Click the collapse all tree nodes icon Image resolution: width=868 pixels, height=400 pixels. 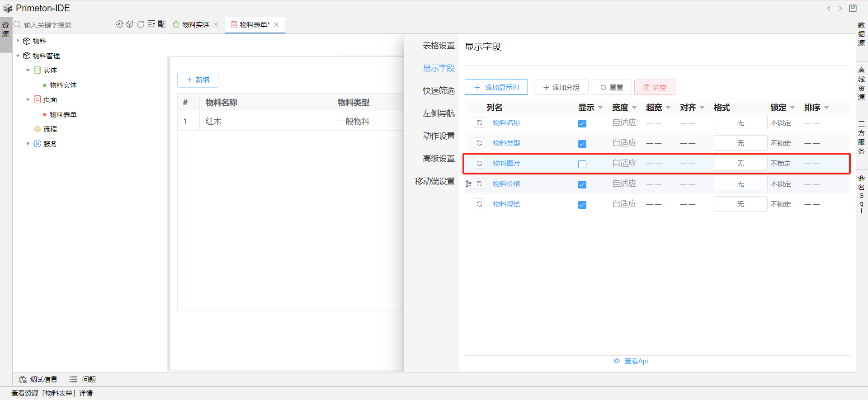click(151, 24)
